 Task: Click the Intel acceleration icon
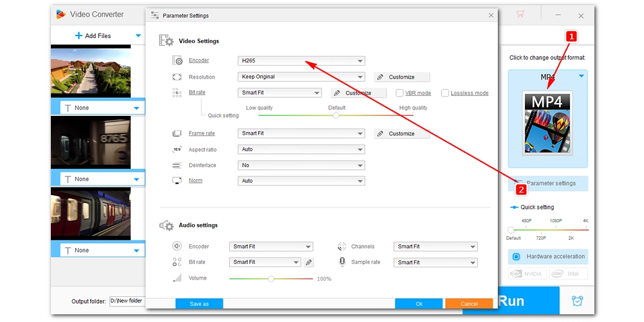(x=568, y=274)
